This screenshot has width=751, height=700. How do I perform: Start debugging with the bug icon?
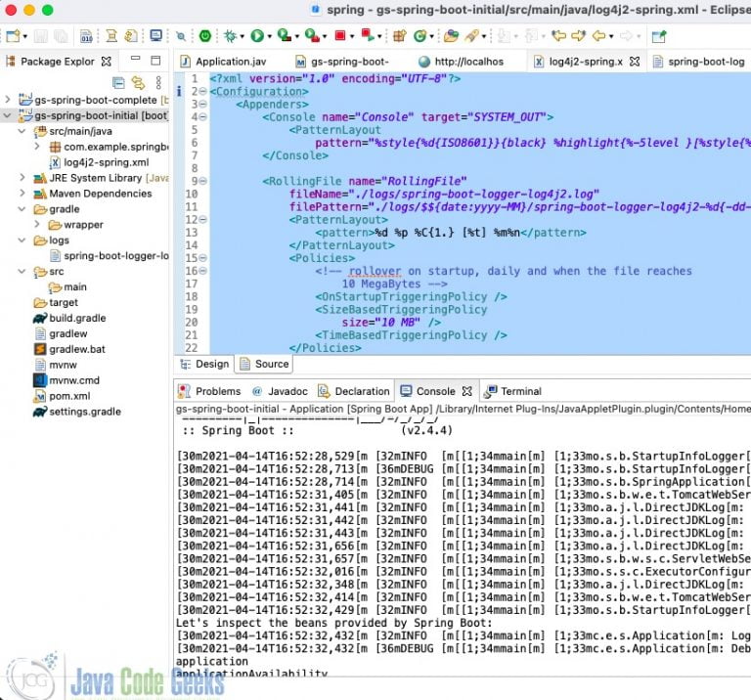click(x=231, y=36)
